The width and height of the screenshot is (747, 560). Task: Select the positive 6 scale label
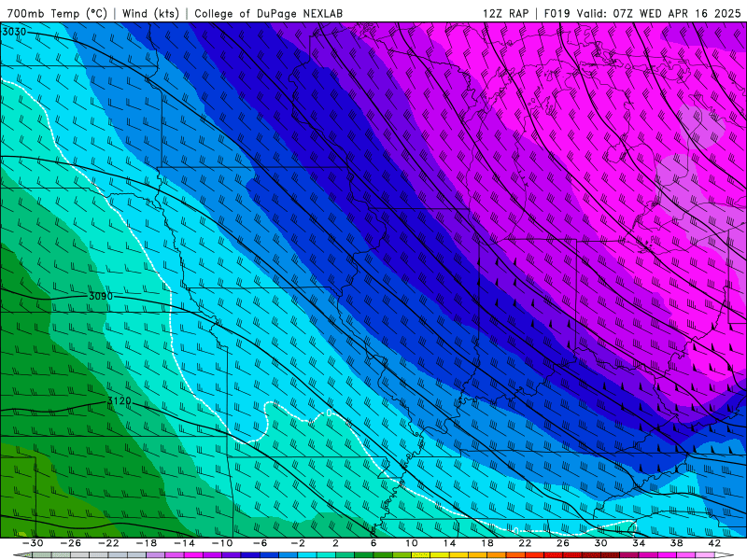(373, 543)
